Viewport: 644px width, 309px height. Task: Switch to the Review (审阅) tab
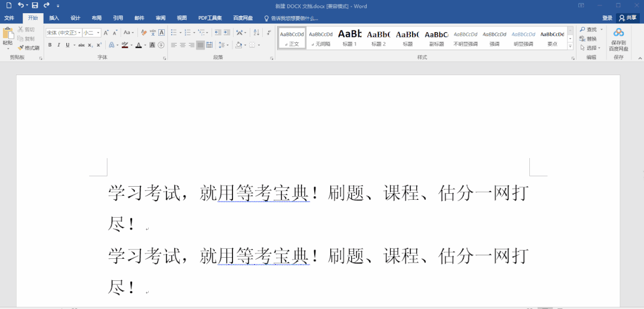[x=161, y=18]
